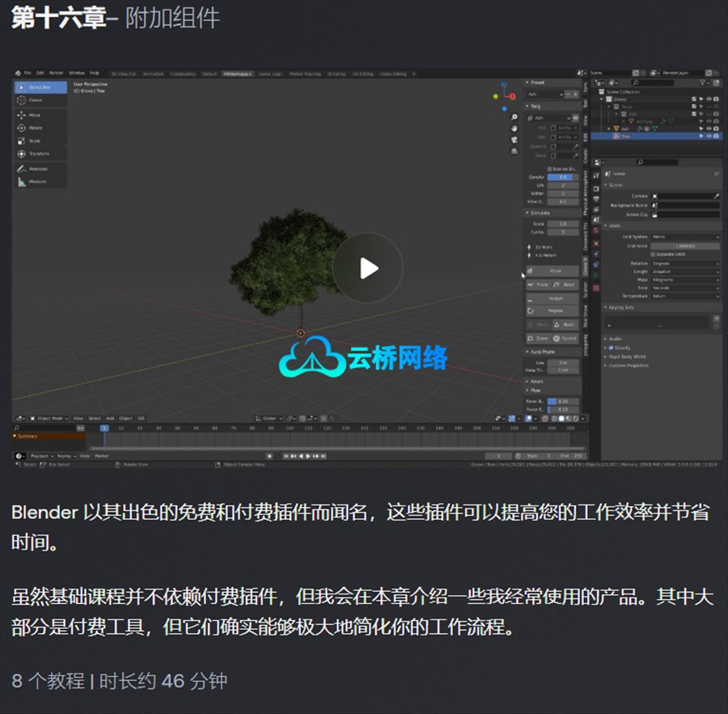
Task: Click the viewport zoom magnifier icon
Action: coord(514,116)
